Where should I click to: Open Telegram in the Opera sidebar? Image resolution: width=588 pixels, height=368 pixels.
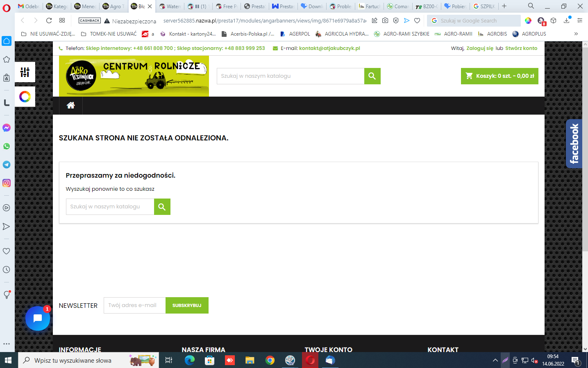(7, 165)
